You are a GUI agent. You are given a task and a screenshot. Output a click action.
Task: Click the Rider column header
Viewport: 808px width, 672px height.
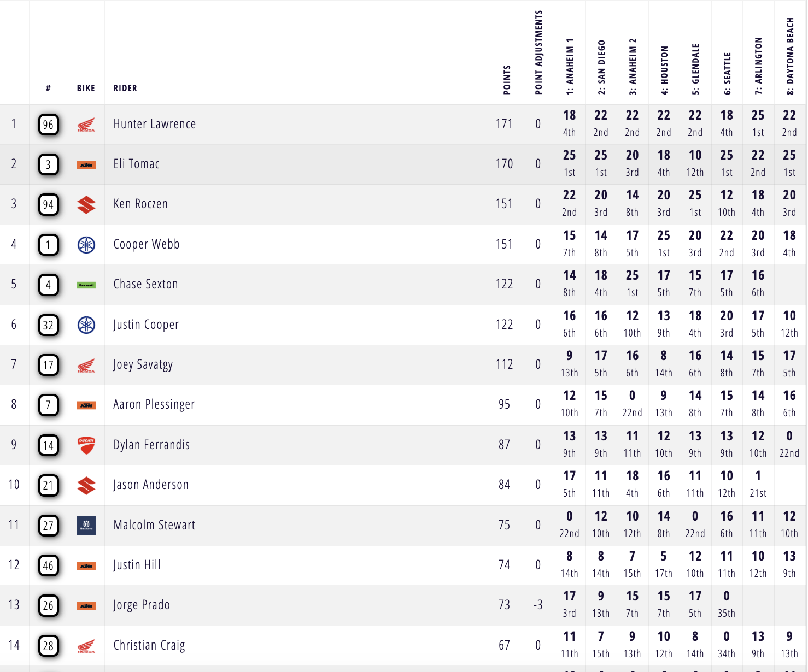(x=125, y=88)
